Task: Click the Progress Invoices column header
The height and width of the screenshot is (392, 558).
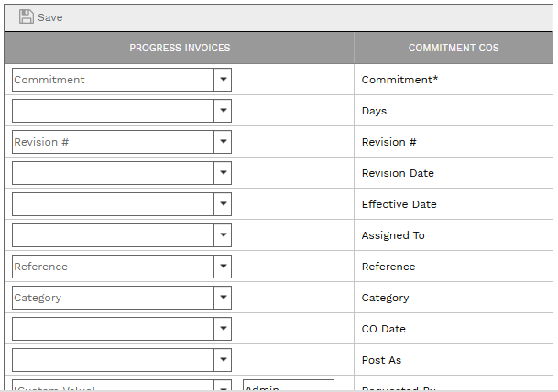Action: [x=180, y=48]
